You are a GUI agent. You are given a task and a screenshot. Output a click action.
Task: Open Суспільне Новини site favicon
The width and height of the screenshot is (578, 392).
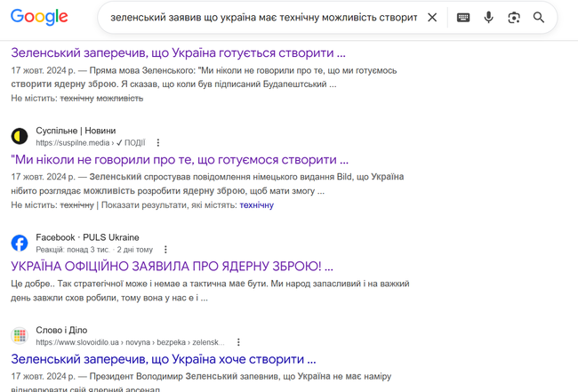[x=20, y=136]
